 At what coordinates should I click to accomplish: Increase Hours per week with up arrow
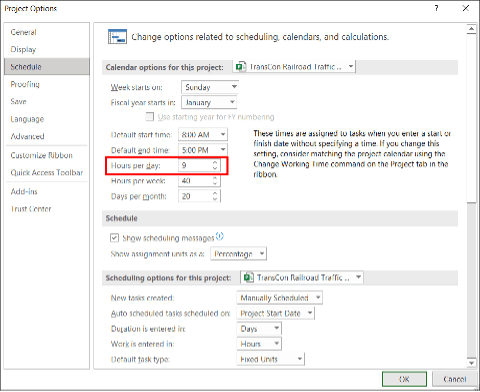coord(215,178)
